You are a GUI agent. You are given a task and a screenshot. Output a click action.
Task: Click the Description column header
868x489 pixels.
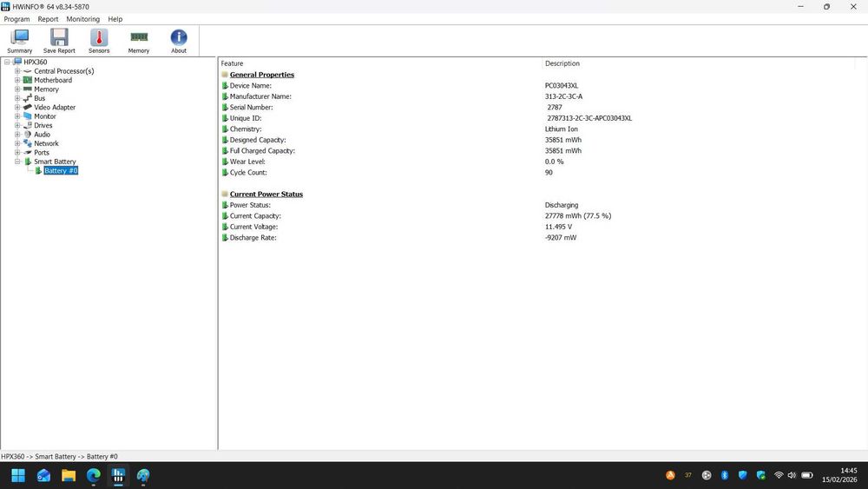click(562, 63)
